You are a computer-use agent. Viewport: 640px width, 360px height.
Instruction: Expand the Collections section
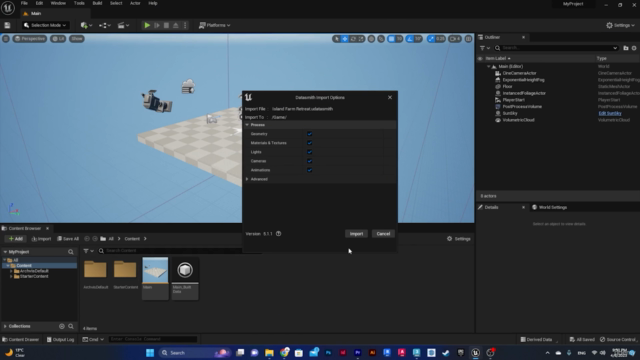5,326
